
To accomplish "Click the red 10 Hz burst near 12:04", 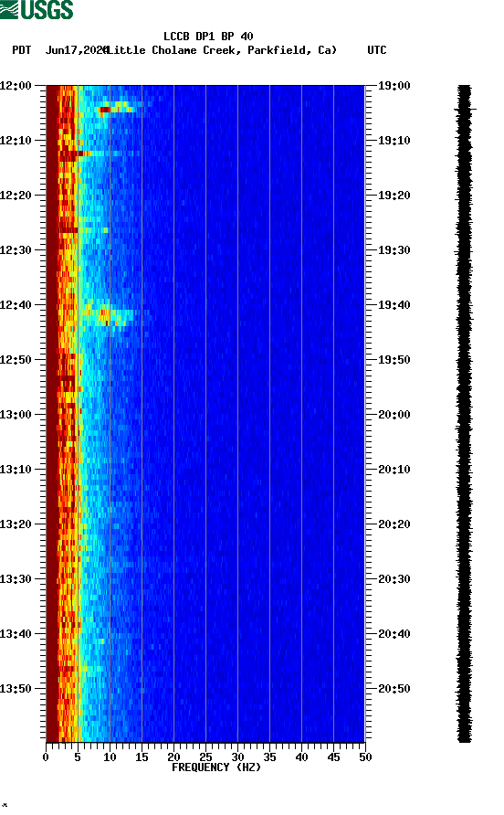I will (104, 109).
